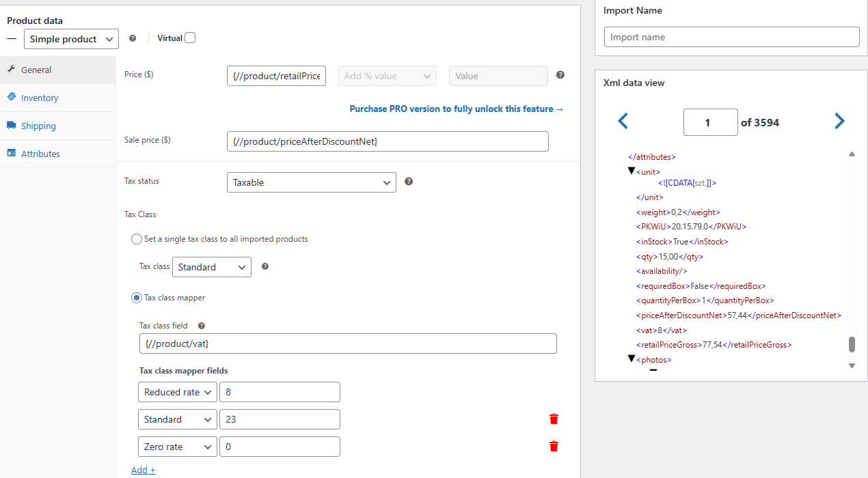This screenshot has height=478, width=868.
Task: Switch to the Attributes tab
Action: pyautogui.click(x=57, y=154)
